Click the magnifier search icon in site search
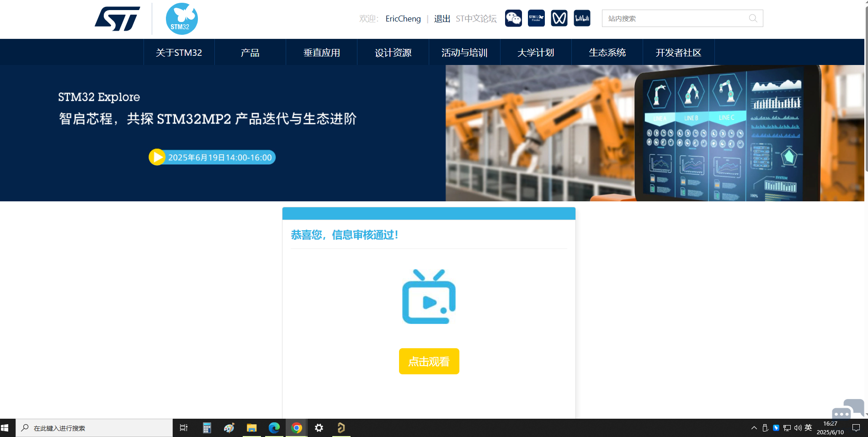 (x=753, y=18)
